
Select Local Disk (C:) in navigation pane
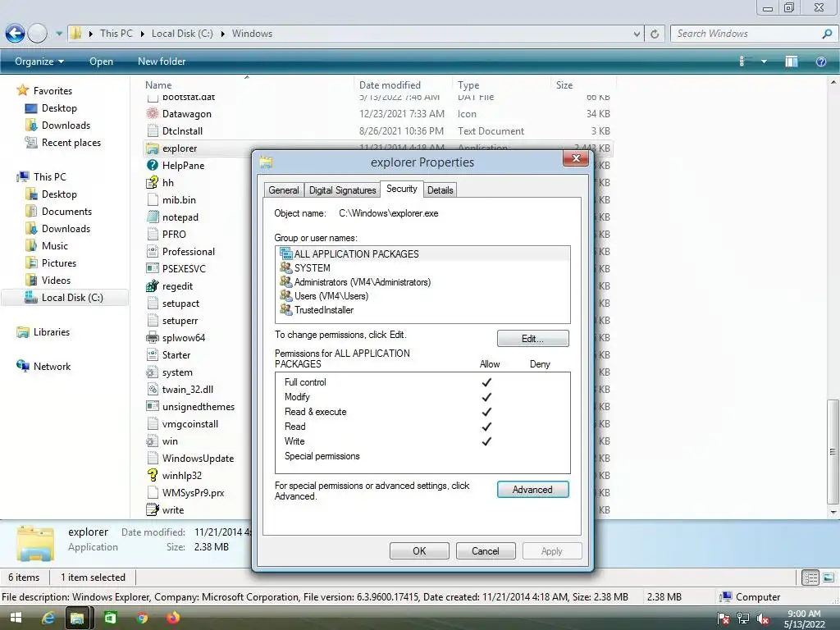tap(64, 297)
